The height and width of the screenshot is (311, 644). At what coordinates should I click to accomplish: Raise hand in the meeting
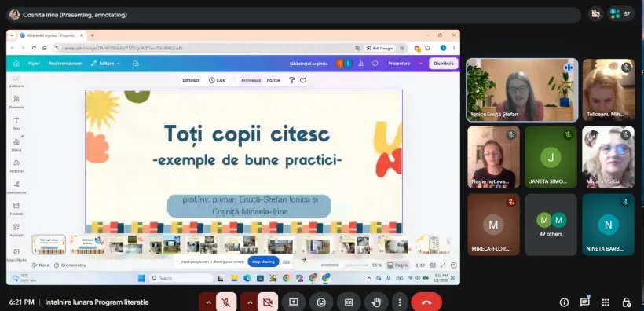pyautogui.click(x=376, y=302)
